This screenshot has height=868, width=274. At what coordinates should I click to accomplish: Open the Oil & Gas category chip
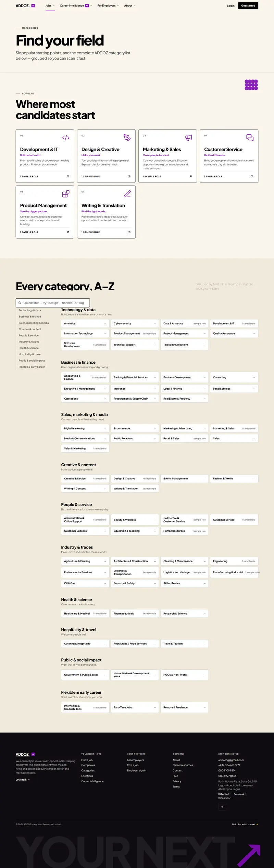click(85, 583)
